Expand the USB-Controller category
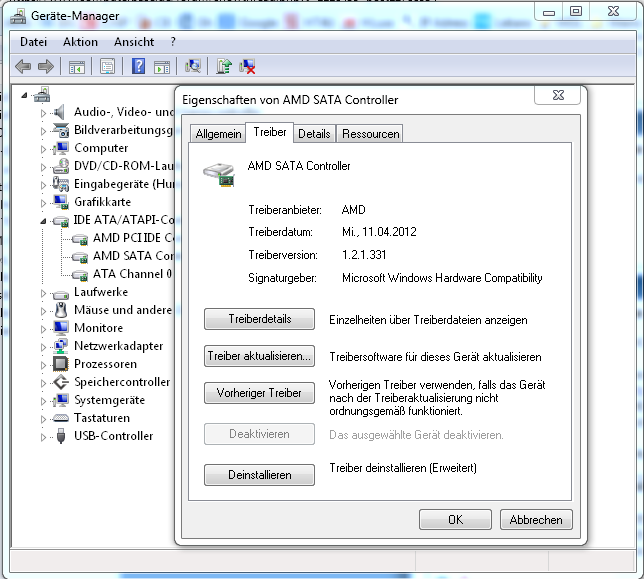Viewport: 644px width, 579px height. point(43,437)
